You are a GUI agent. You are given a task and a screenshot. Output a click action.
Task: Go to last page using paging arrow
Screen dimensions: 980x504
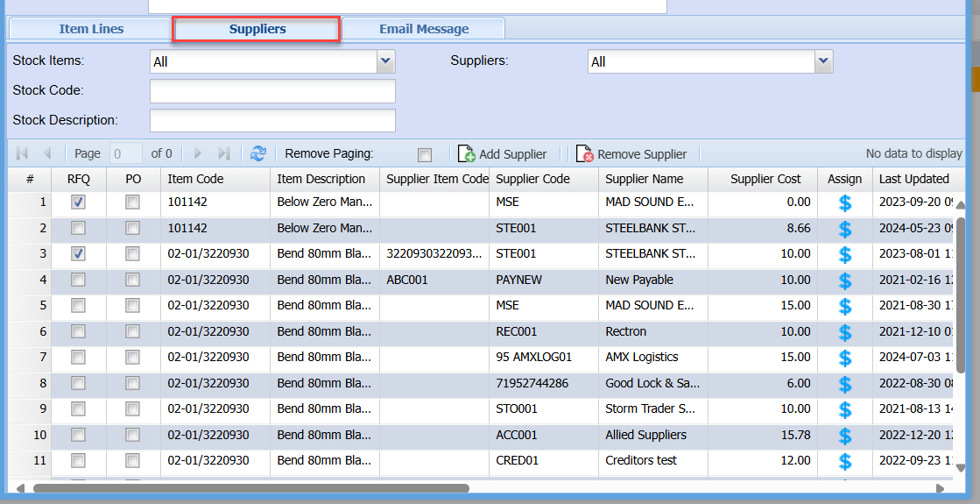[x=223, y=153]
